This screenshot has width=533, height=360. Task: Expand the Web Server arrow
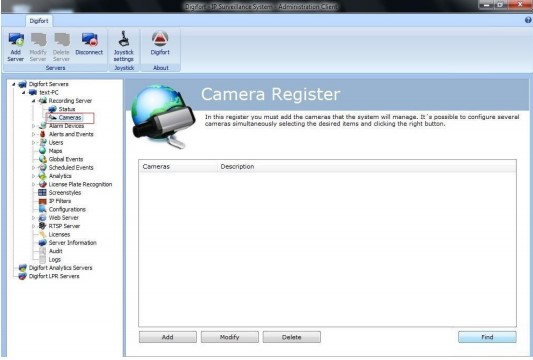(x=33, y=218)
